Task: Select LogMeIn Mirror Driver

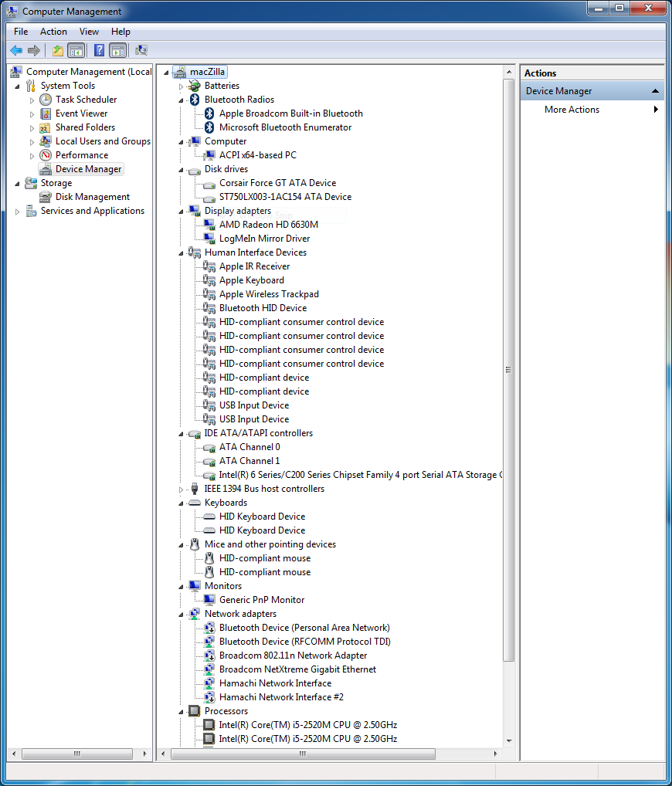Action: (264, 239)
